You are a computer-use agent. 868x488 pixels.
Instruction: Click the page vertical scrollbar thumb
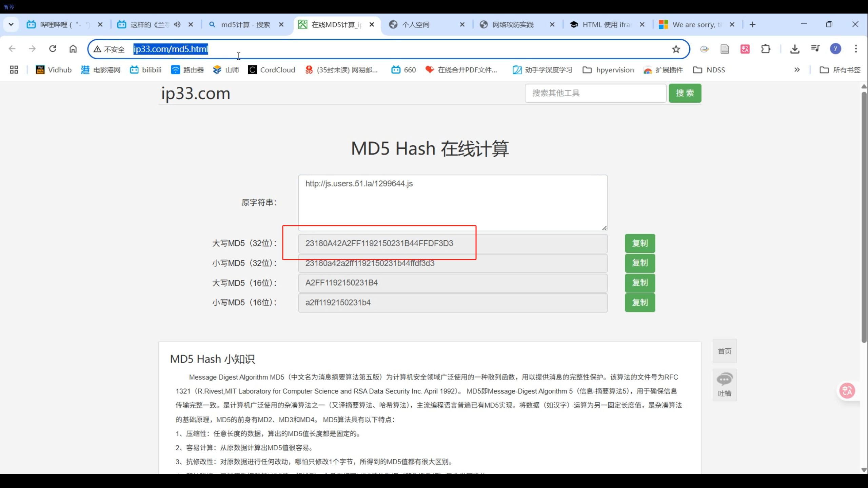pos(864,217)
